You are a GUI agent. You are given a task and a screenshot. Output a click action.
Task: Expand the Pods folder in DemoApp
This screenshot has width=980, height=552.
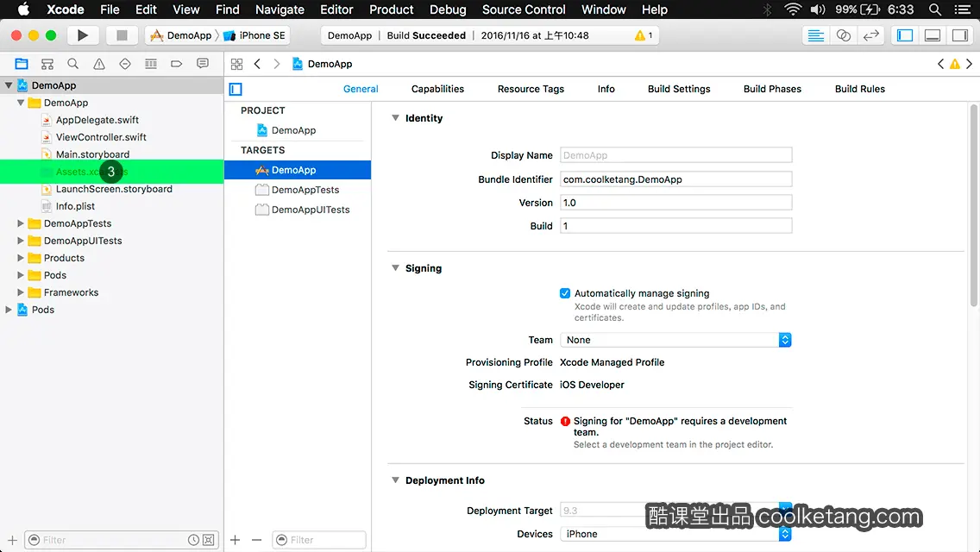21,275
